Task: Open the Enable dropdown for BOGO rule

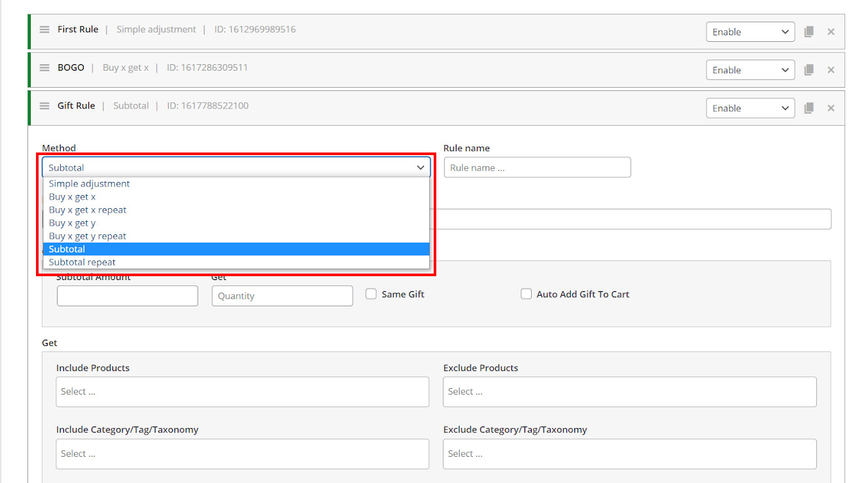Action: click(x=750, y=70)
